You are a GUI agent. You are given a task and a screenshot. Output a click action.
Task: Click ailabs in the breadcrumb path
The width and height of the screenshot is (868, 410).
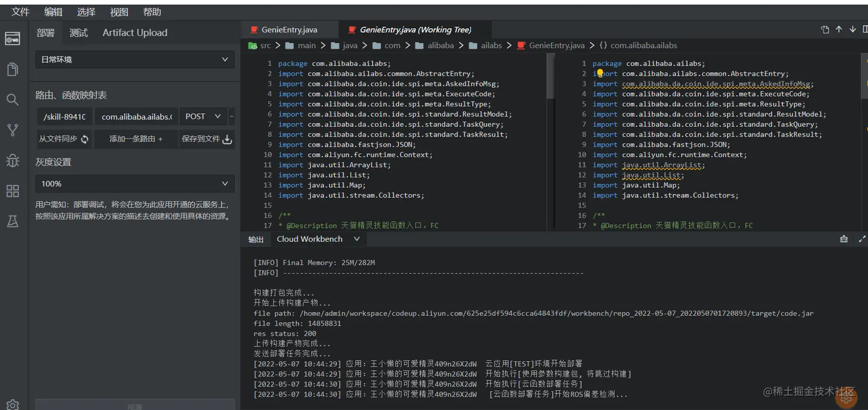(491, 45)
